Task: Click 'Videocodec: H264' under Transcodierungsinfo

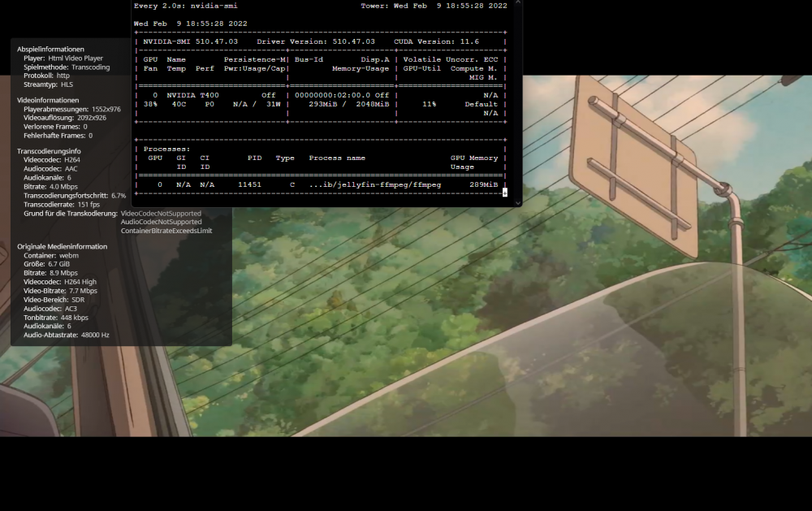Action: tap(52, 159)
